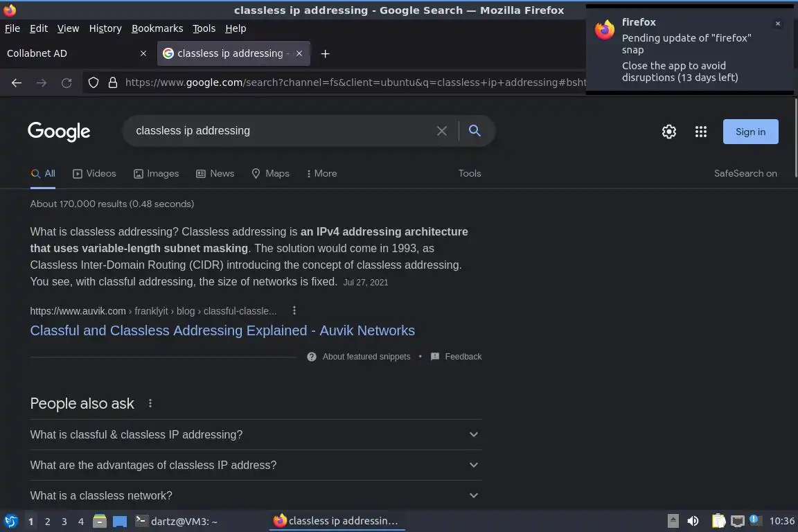The height and width of the screenshot is (532, 798).
Task: Click the update notifier tray icon
Action: point(755,520)
